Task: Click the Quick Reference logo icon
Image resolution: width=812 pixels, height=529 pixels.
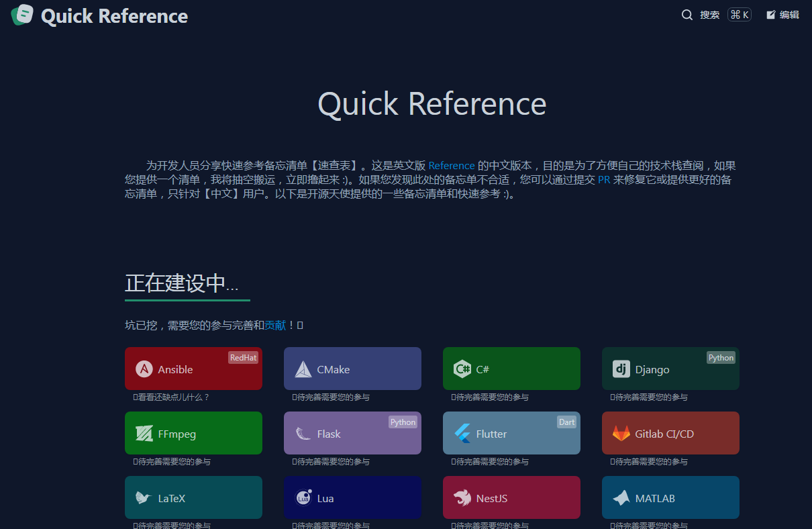Action: pyautogui.click(x=22, y=15)
